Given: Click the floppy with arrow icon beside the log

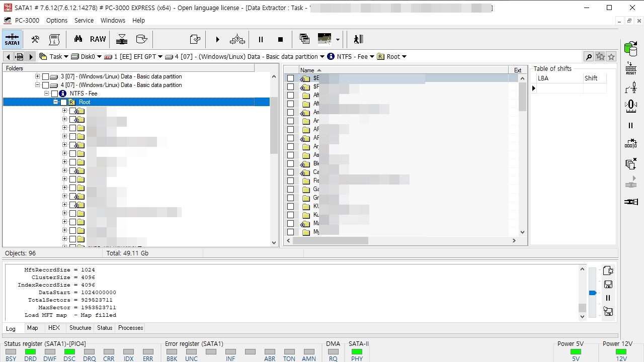Looking at the screenshot, I should (x=608, y=311).
